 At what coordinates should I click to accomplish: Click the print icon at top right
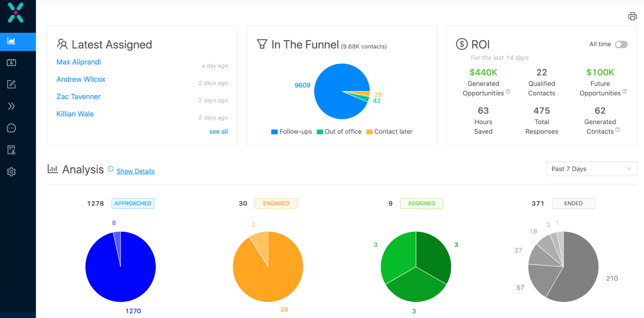(632, 16)
